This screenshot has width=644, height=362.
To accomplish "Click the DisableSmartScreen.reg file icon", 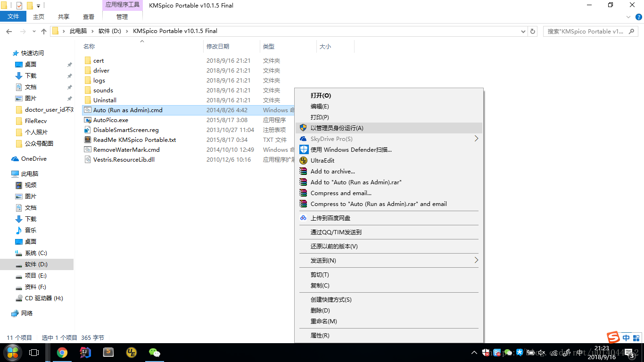I will (x=87, y=130).
